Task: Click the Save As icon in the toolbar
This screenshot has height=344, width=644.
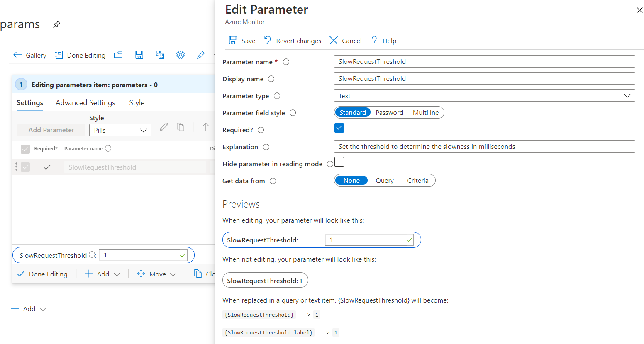Action: (160, 55)
